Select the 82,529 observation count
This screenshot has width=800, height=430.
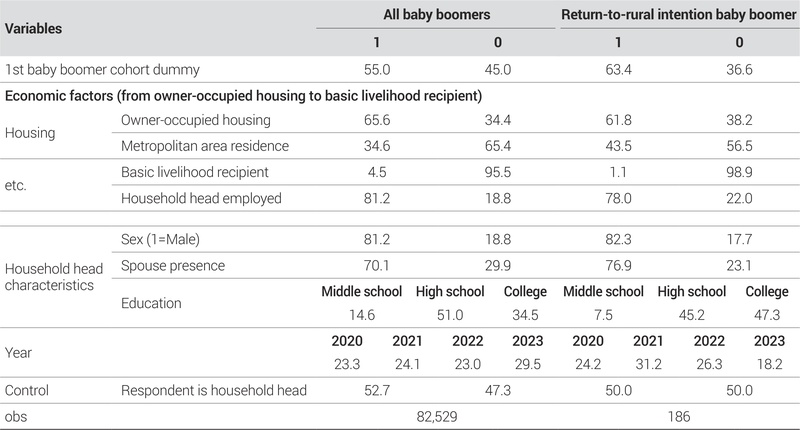(432, 413)
